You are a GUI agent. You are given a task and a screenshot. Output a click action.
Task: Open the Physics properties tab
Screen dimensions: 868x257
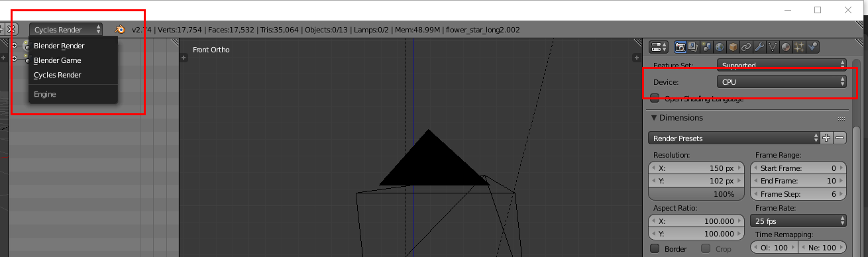(x=812, y=47)
